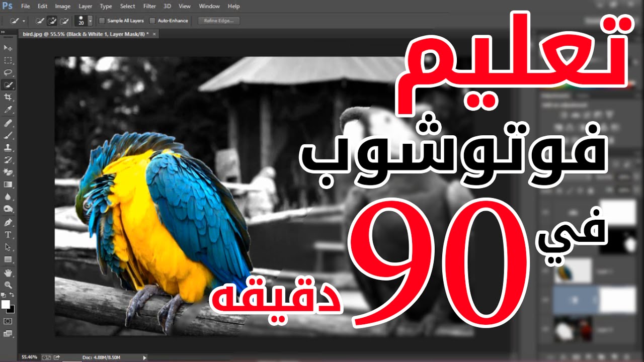Choose New Selection mode in options bar

pos(40,21)
